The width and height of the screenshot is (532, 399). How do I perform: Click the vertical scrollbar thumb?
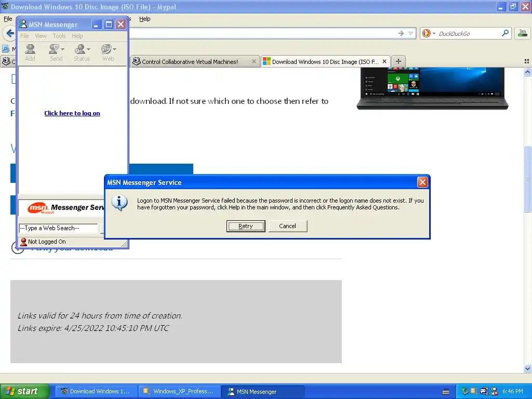(527, 179)
